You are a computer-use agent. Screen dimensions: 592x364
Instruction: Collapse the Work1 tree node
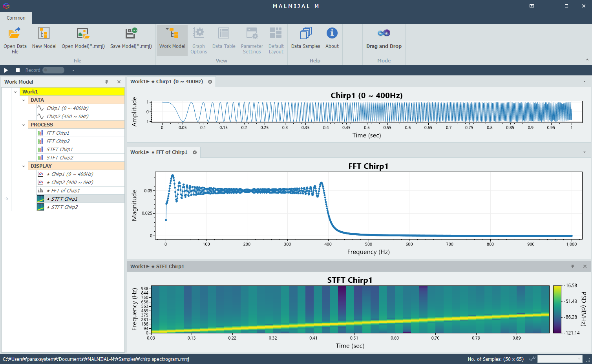pos(15,92)
